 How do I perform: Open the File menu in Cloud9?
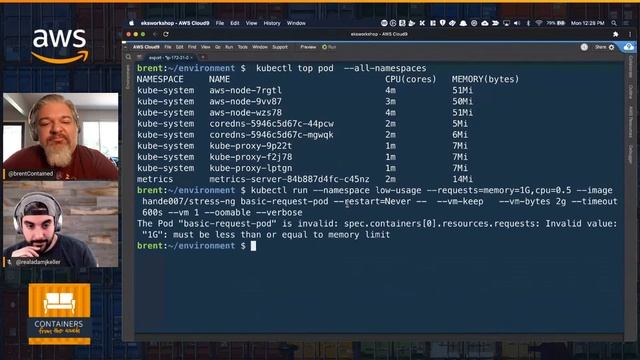tap(168, 47)
